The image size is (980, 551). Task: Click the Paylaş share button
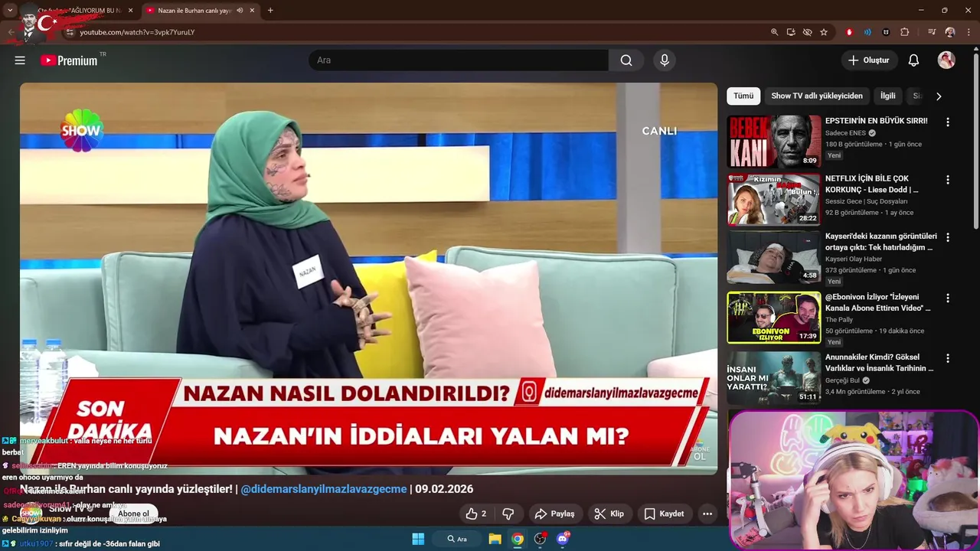pos(554,514)
